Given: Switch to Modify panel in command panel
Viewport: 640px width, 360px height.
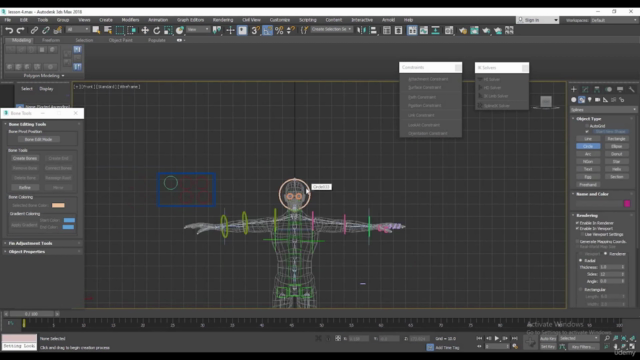Looking at the screenshot, I should point(585,89).
